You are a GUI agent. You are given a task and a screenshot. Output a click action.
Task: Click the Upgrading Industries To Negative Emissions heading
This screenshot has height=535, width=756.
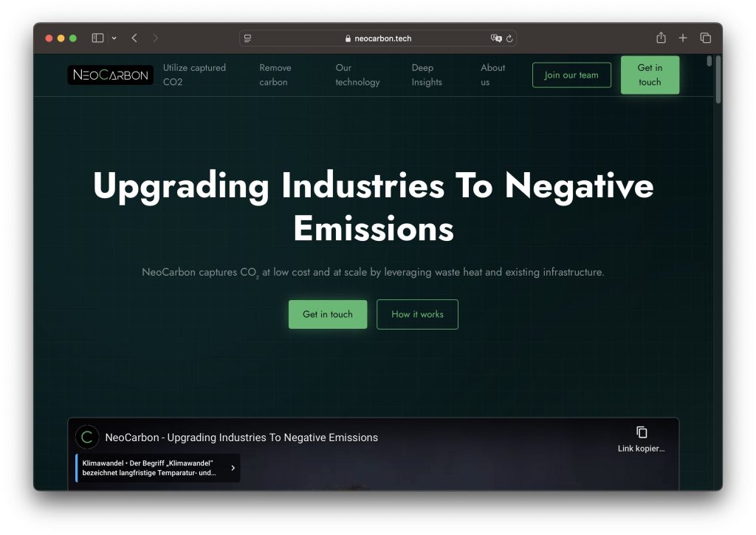[x=373, y=207]
